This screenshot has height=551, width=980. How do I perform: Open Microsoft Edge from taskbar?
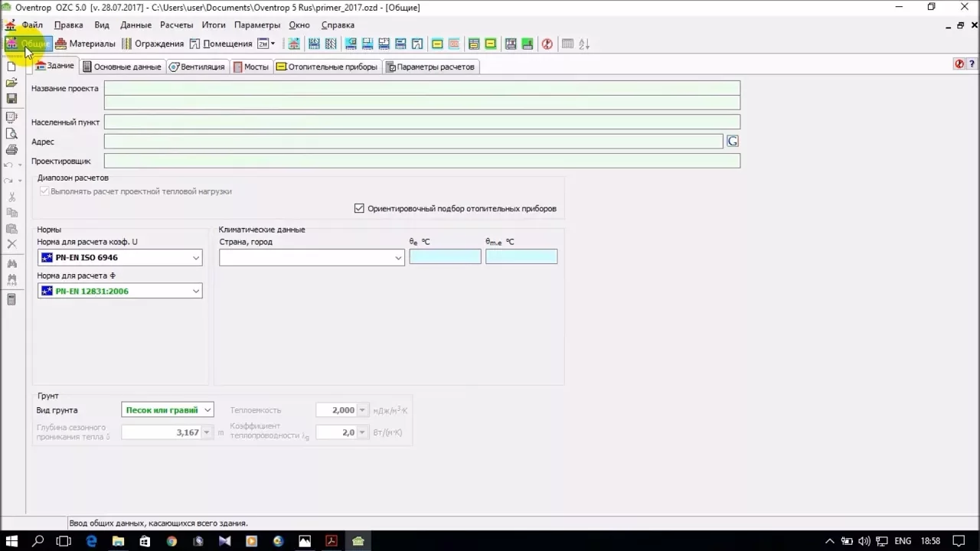click(x=91, y=541)
